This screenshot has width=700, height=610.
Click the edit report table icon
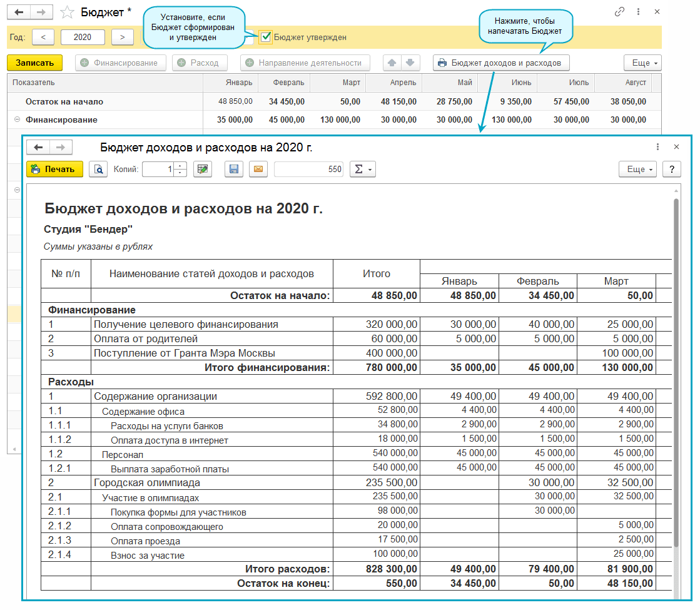tap(202, 169)
